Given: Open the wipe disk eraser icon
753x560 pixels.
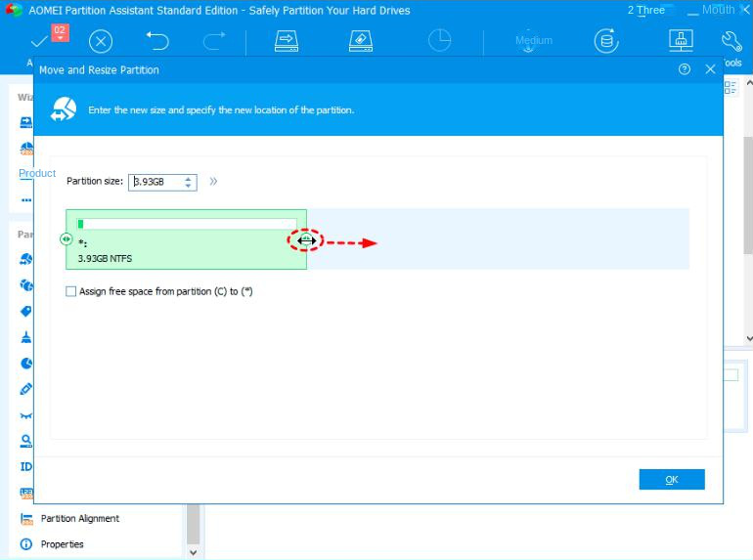Looking at the screenshot, I should coord(361,41).
